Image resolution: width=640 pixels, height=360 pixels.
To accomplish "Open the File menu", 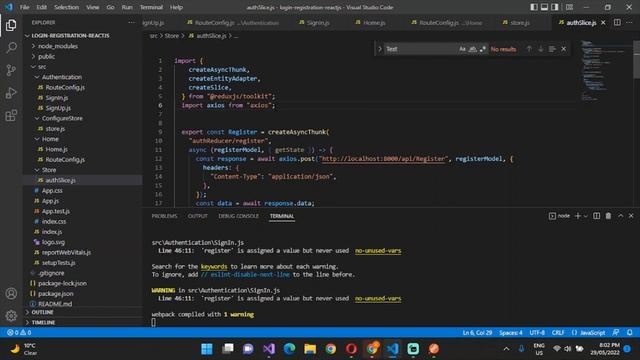I will pos(24,7).
